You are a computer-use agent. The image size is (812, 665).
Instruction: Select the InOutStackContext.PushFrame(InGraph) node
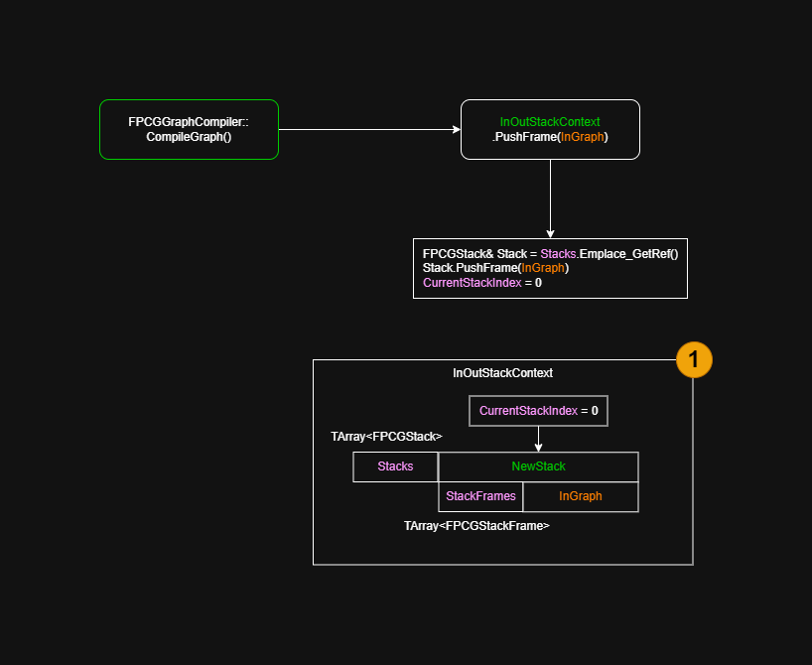pyautogui.click(x=550, y=129)
